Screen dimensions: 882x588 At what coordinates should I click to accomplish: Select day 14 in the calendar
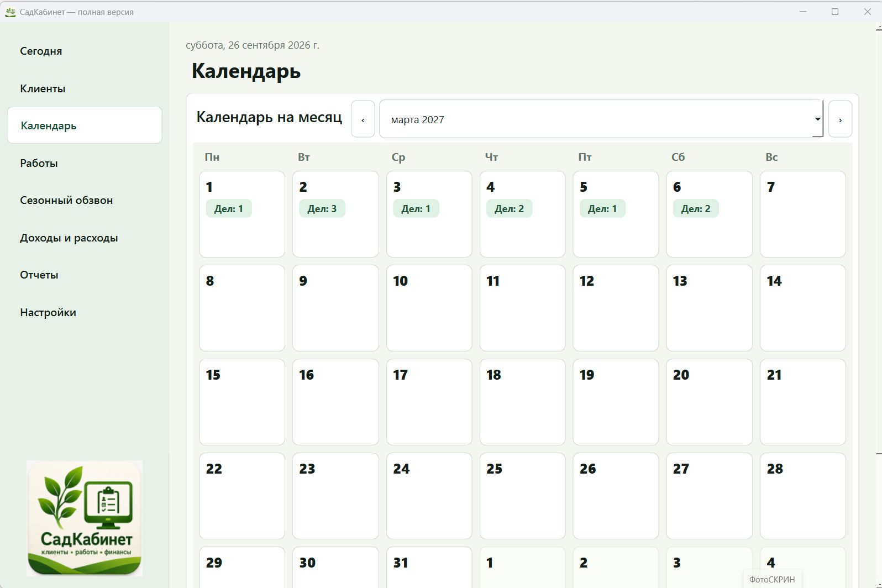click(803, 308)
